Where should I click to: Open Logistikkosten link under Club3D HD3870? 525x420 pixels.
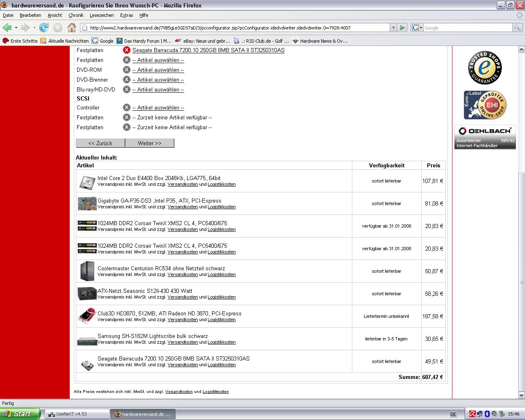click(221, 320)
